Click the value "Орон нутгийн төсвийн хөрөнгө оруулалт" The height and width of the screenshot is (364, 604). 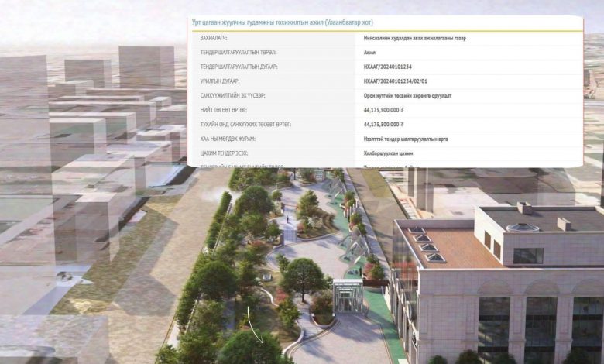(407, 95)
